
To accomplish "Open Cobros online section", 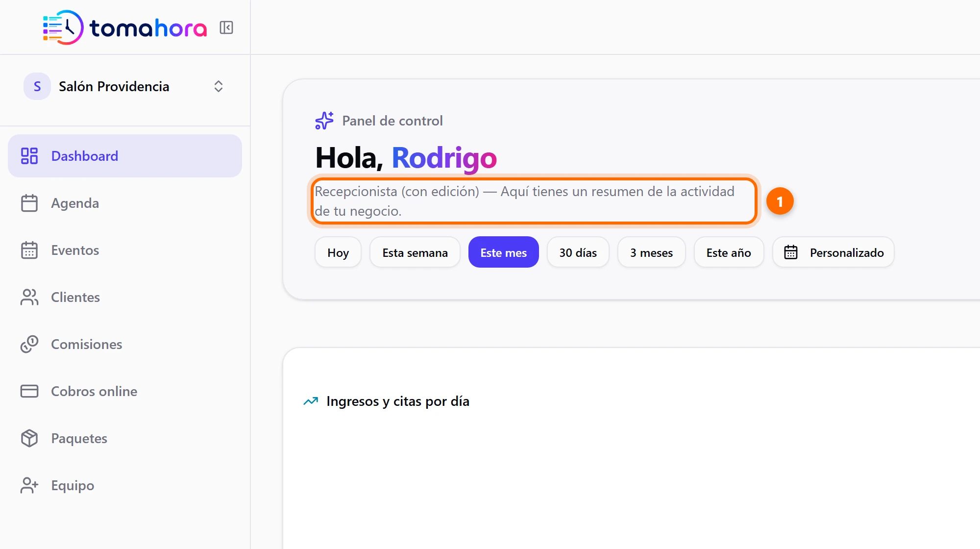I will [x=125, y=391].
